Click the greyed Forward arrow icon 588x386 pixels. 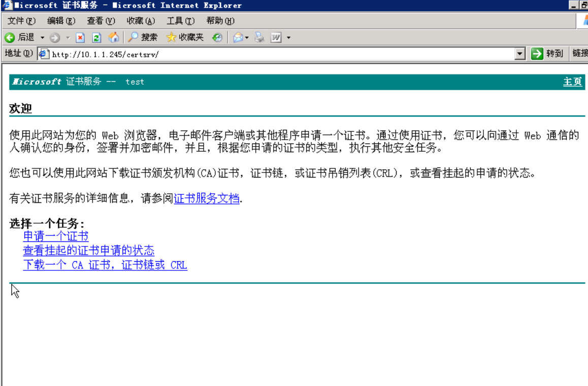[55, 38]
